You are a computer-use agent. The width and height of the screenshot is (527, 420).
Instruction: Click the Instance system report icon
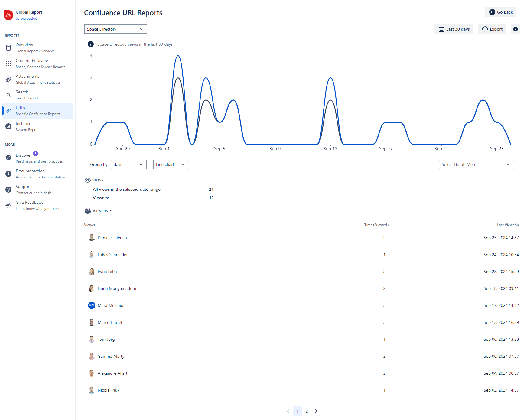(8, 126)
